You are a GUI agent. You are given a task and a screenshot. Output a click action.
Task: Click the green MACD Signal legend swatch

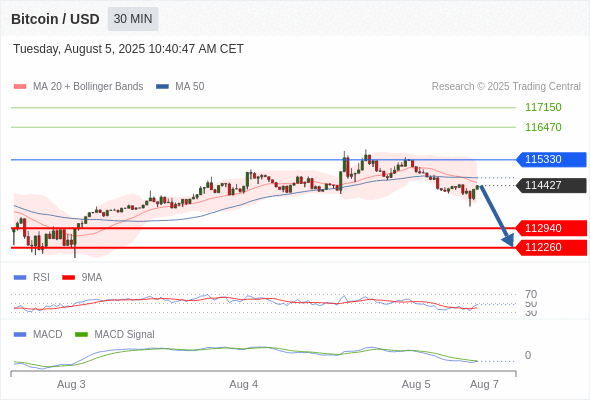click(x=81, y=334)
